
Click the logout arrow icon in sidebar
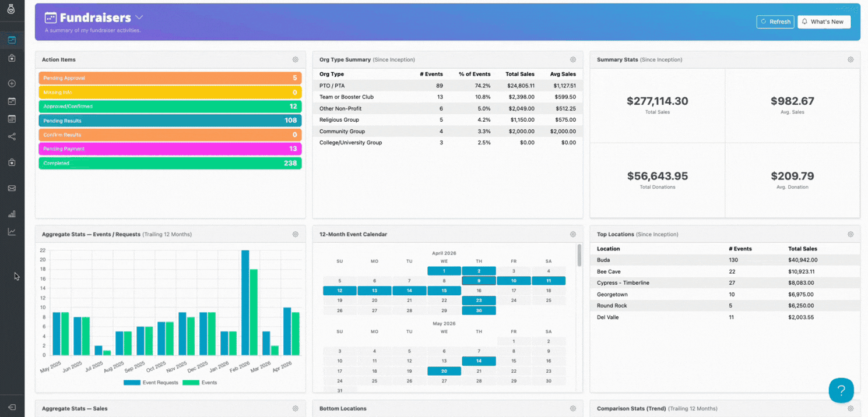(x=12, y=407)
